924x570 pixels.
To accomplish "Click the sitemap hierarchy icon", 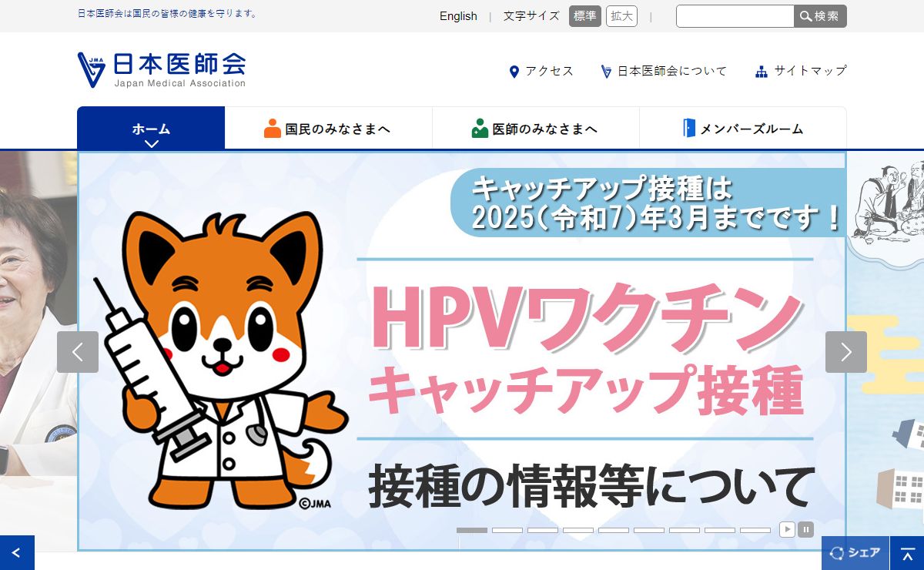I will (762, 72).
